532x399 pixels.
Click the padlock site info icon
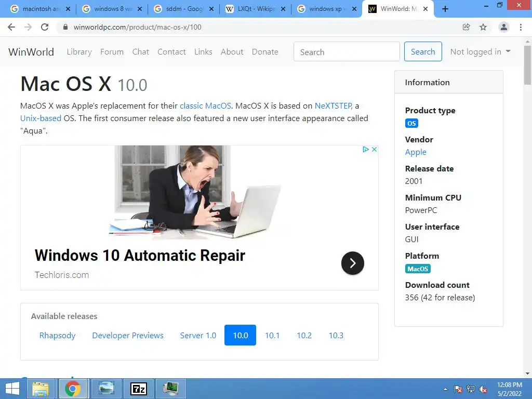[65, 27]
